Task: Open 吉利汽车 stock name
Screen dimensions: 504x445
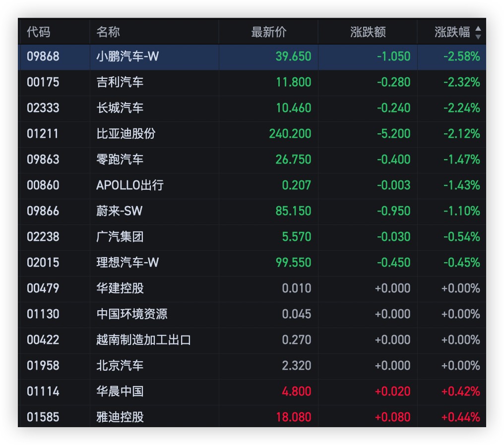Action: 120,82
